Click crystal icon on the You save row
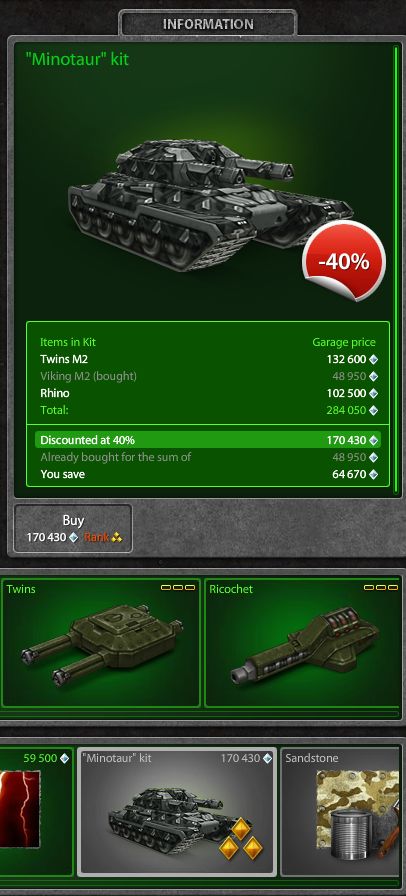The height and width of the screenshot is (896, 406). [373, 474]
